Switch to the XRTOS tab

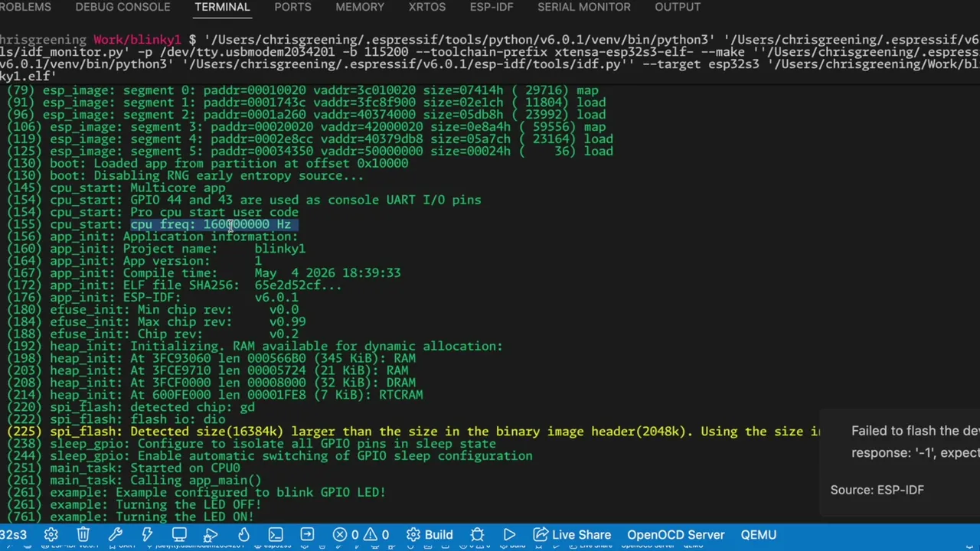click(427, 7)
